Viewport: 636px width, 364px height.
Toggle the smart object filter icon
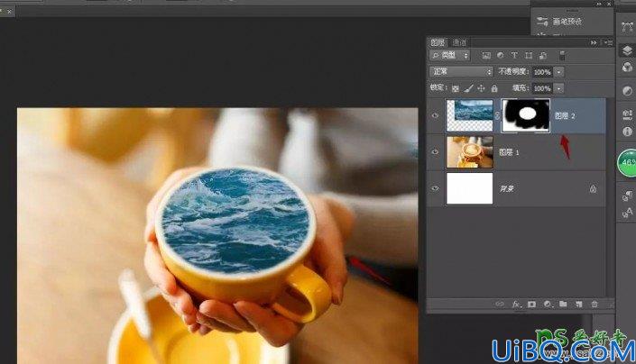coord(543,56)
